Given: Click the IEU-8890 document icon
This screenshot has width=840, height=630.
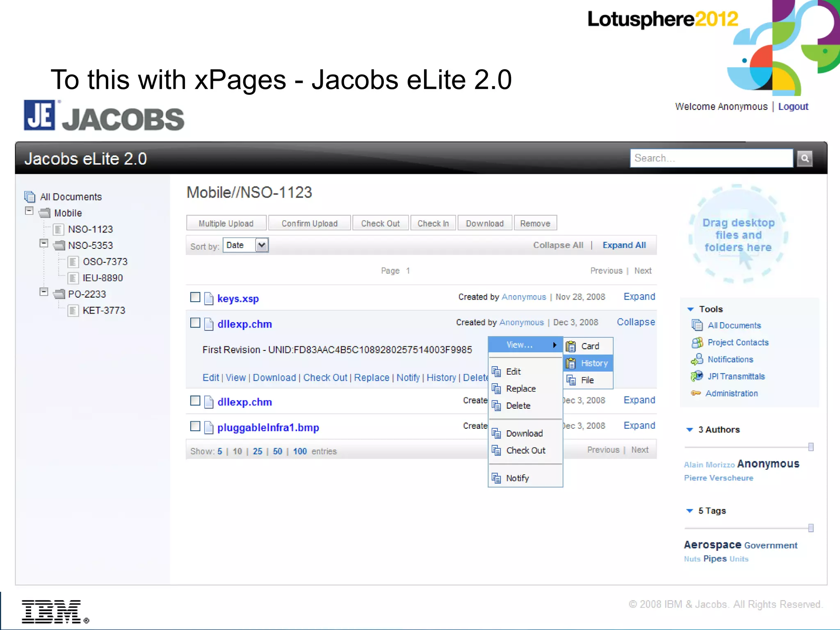Looking at the screenshot, I should 73,278.
